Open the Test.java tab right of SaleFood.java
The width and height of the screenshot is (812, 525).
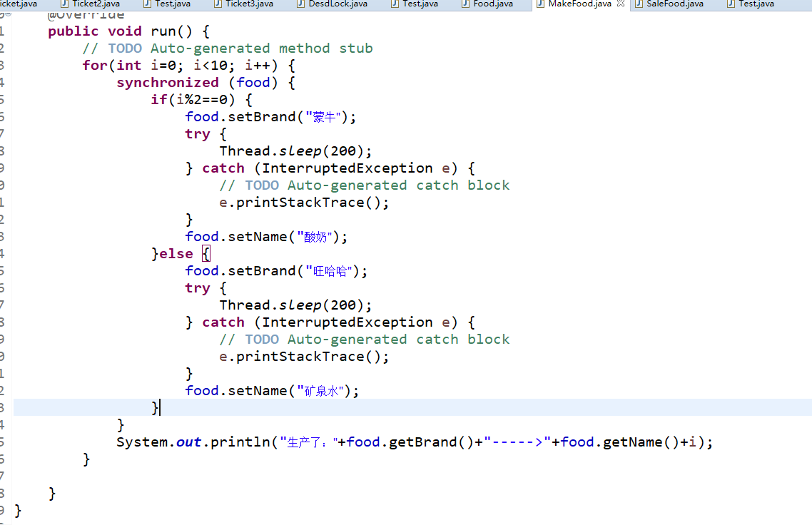pos(751,4)
